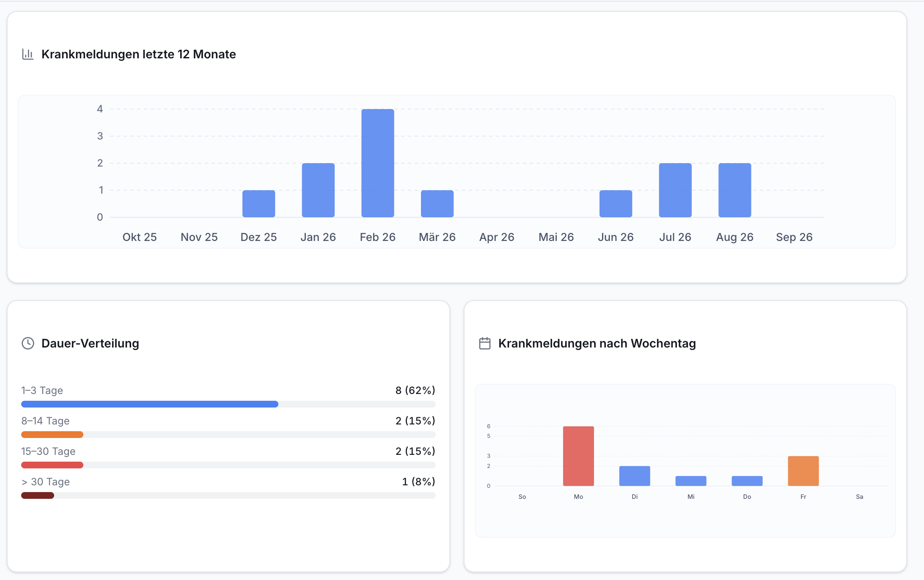Click the Mi bar in weekday chart
The image size is (924, 580).
coord(691,481)
